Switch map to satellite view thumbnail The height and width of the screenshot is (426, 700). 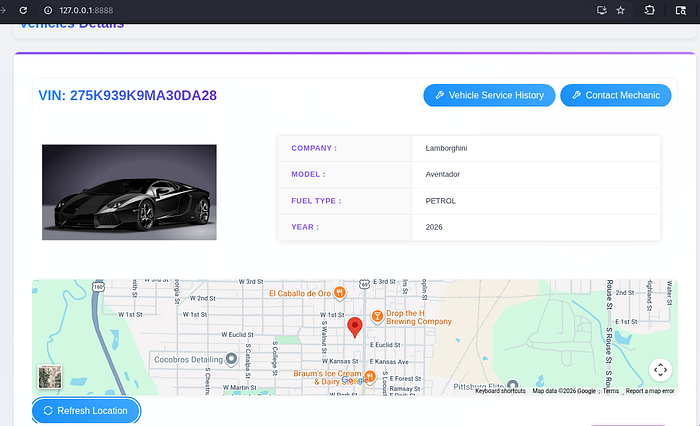(50, 377)
